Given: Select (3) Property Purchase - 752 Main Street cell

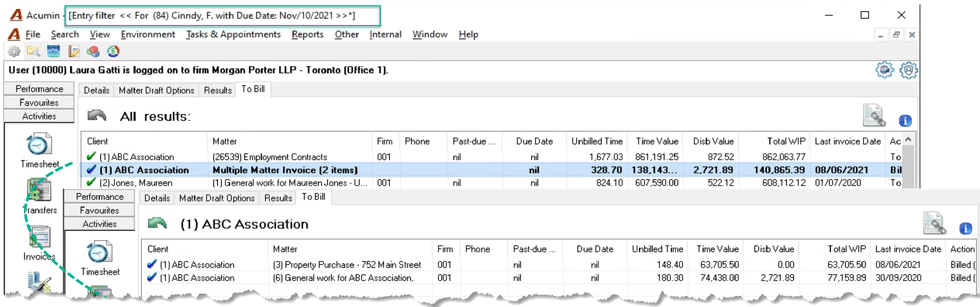Looking at the screenshot, I should click(350, 265).
